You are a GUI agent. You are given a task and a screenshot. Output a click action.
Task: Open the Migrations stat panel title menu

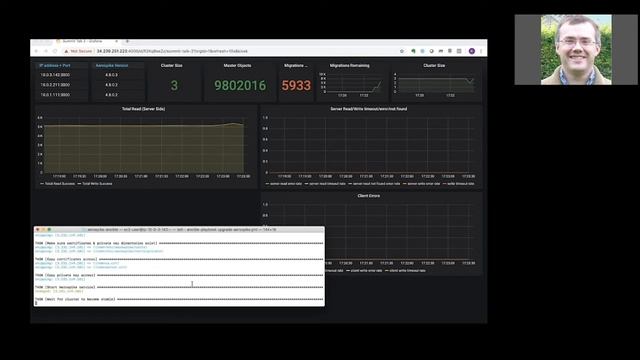[x=296, y=65]
